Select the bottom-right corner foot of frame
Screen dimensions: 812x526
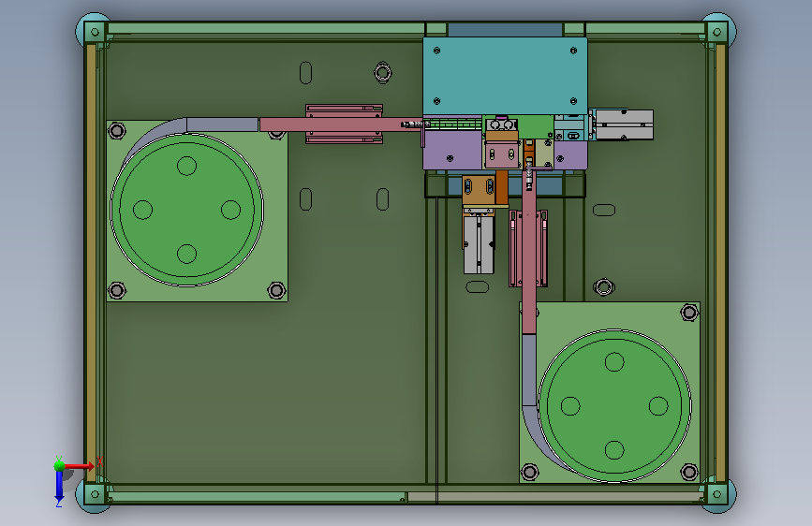click(x=717, y=494)
